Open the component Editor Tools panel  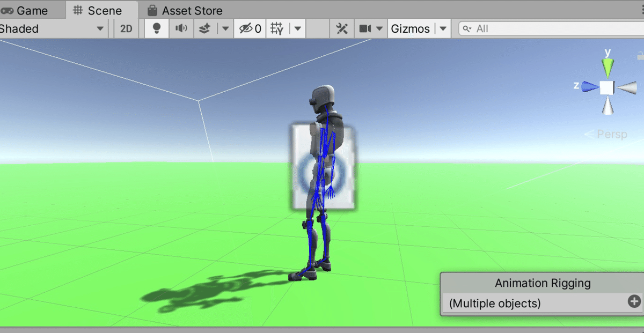point(342,28)
